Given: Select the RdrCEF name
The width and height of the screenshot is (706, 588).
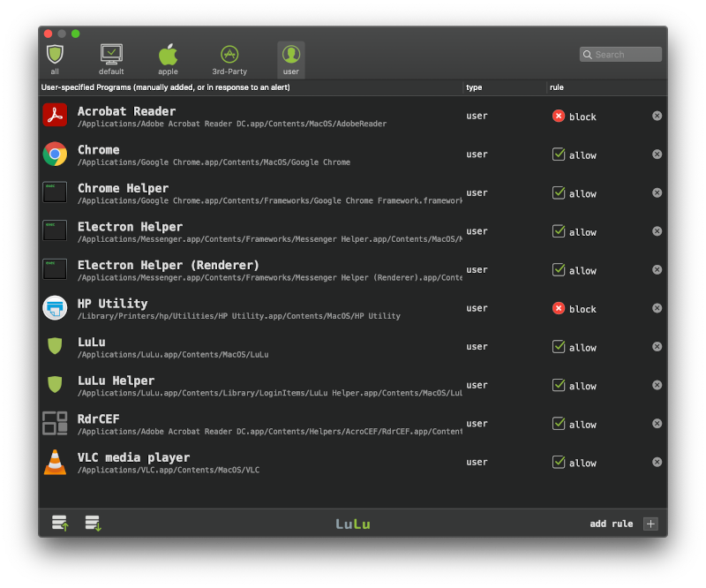Looking at the screenshot, I should click(99, 419).
